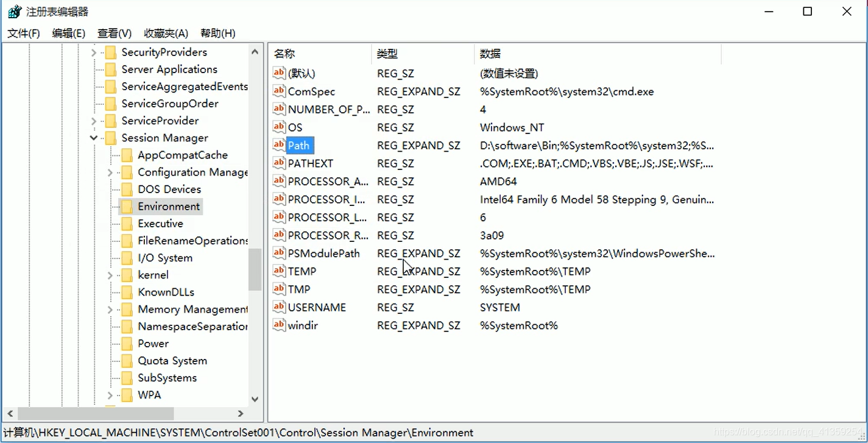This screenshot has width=868, height=443.
Task: Click the string icon beside PROCESSOR_I... value
Action: 279,199
